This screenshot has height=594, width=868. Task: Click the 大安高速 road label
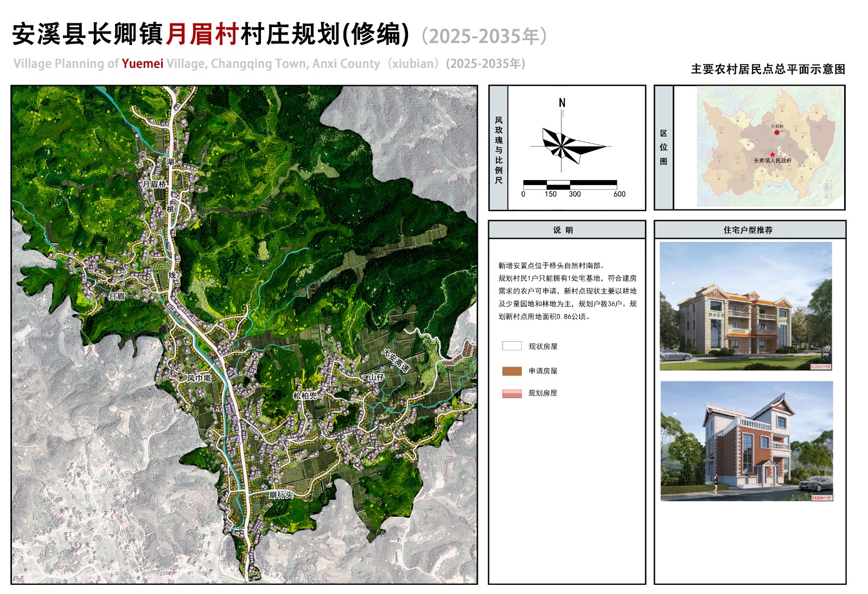395,361
